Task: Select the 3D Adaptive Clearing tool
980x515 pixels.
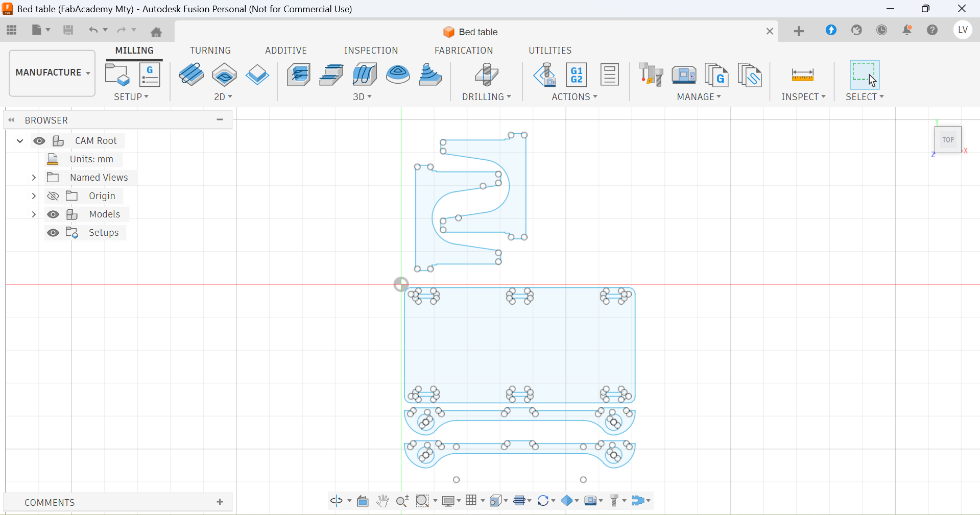Action: [x=299, y=75]
